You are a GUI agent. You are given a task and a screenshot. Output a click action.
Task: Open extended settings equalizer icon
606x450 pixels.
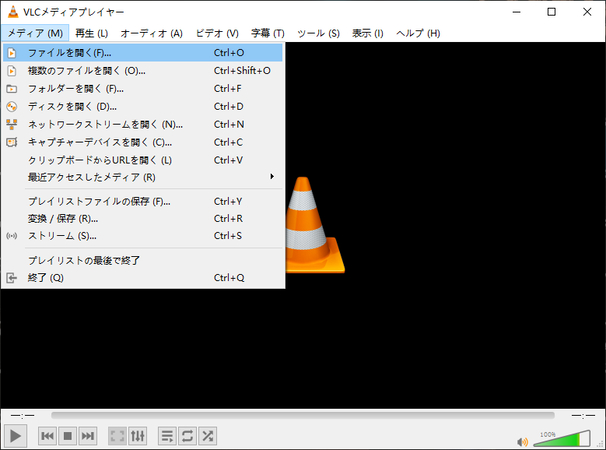138,436
